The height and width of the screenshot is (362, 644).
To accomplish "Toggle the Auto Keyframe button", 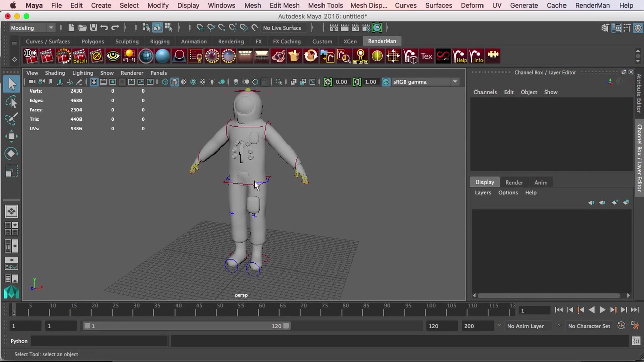I will 621,326.
